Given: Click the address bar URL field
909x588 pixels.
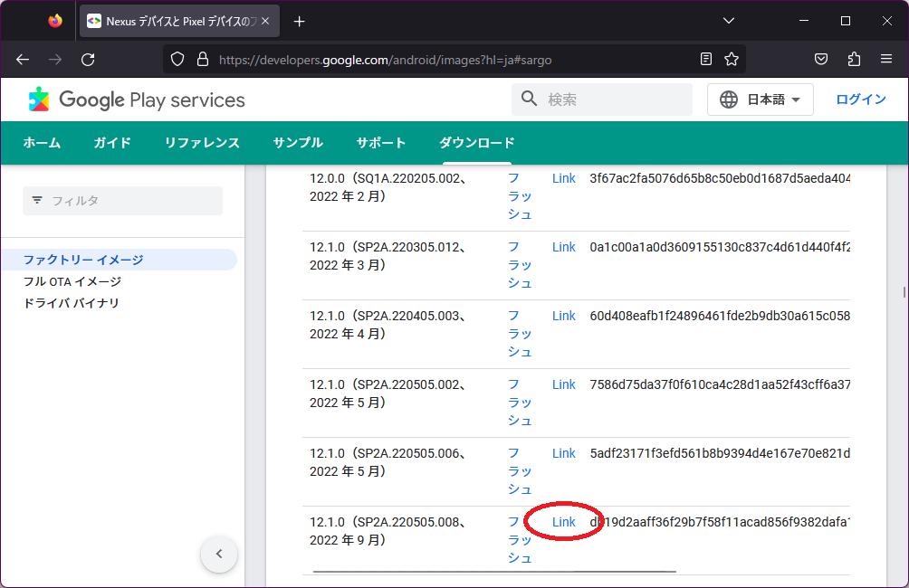Looking at the screenshot, I should pos(454,60).
